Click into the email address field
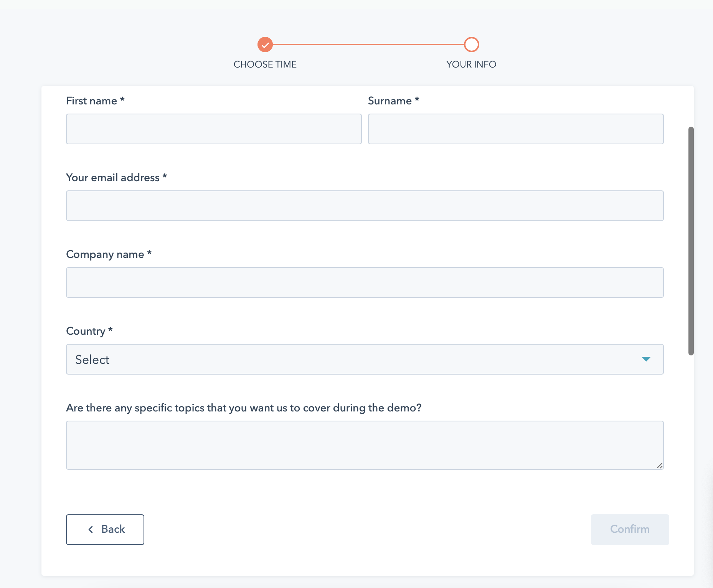Image resolution: width=713 pixels, height=588 pixels. (x=365, y=206)
